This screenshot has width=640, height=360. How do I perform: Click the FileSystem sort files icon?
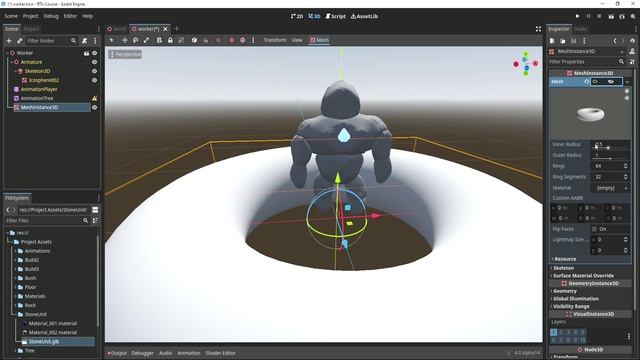95,220
